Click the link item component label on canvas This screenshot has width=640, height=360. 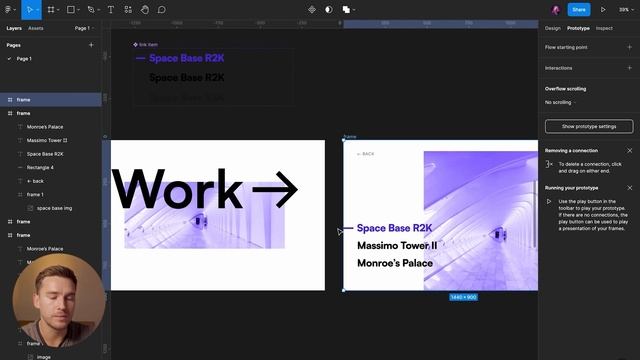coord(146,44)
